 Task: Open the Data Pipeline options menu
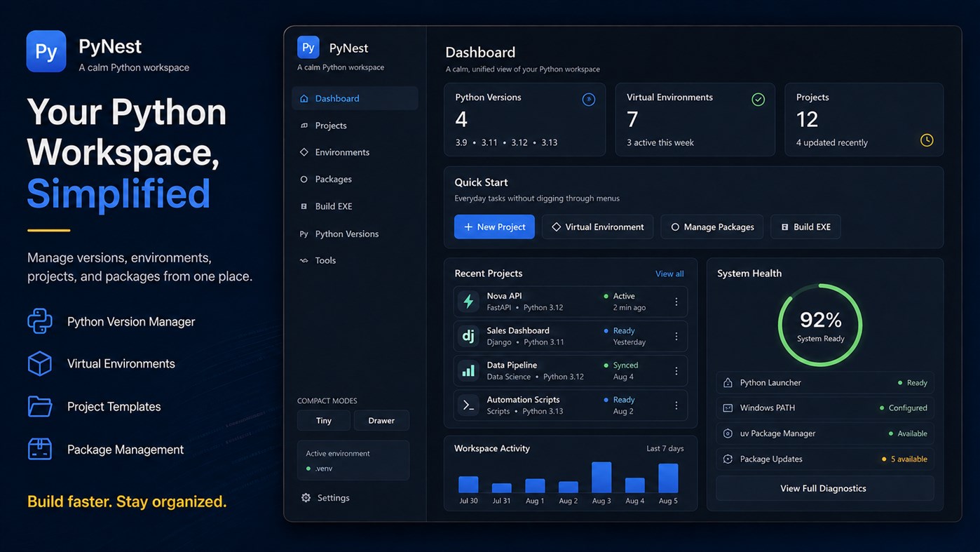[676, 370]
